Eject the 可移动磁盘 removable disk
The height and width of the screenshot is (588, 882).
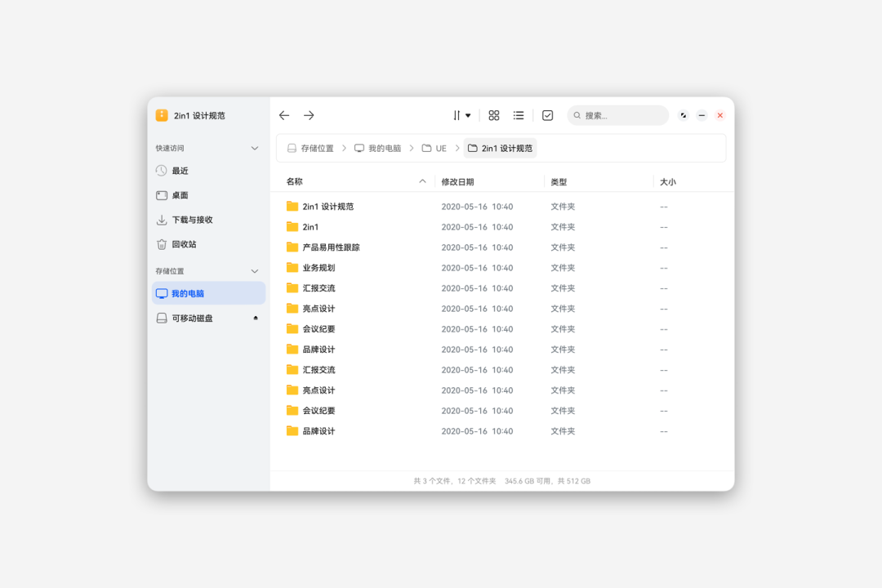[255, 318]
